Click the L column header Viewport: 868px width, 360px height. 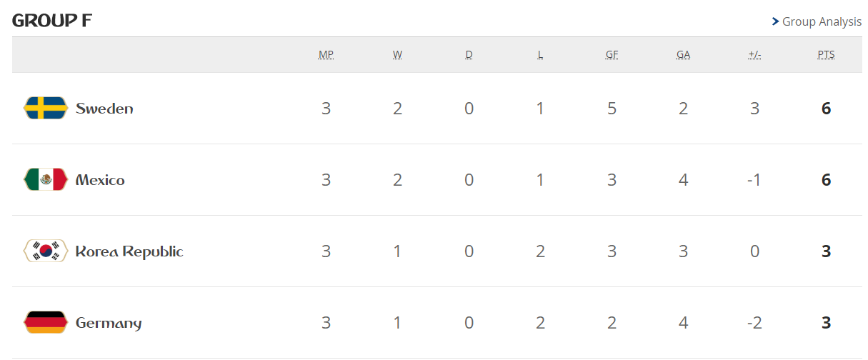540,55
